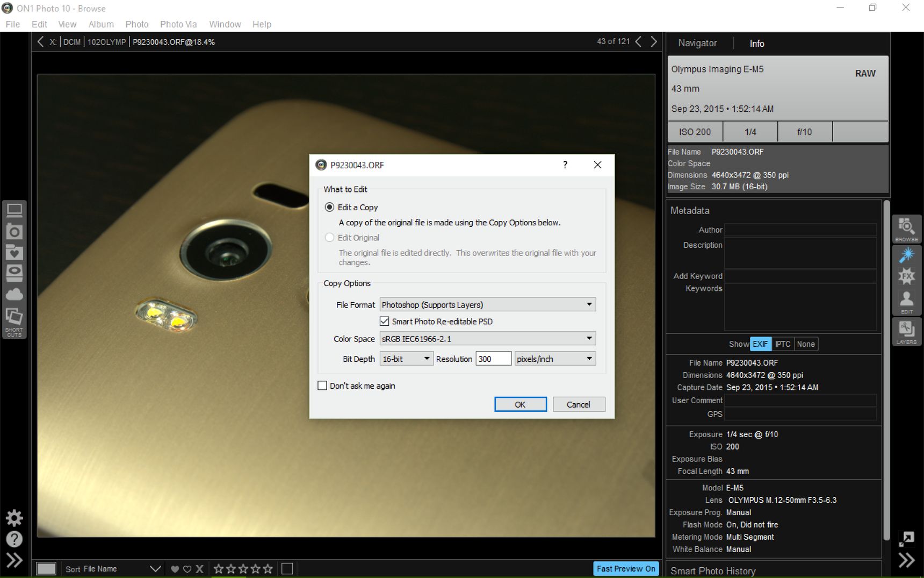Open the help question mark icon at bottom left

coord(14,539)
